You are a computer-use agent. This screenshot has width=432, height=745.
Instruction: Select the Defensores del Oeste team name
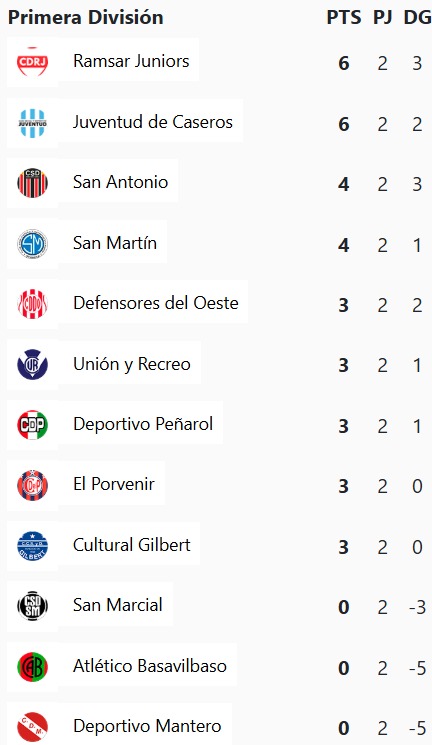[x=155, y=303]
